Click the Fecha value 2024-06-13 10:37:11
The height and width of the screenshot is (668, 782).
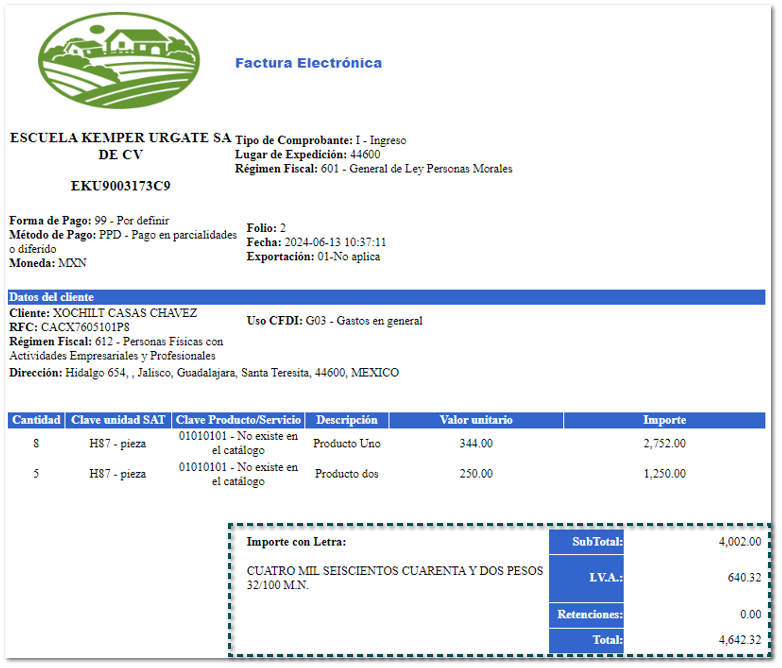335,242
